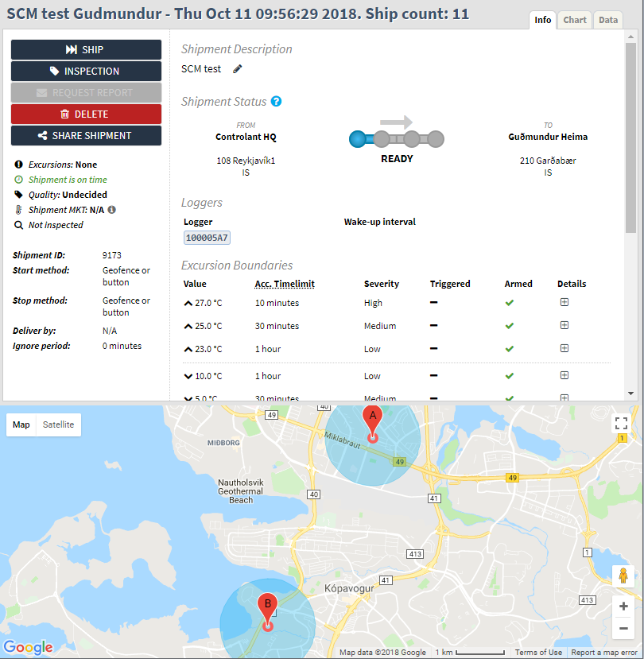Click 'Quality: Undecided' status
This screenshot has height=659, width=644.
(61, 195)
